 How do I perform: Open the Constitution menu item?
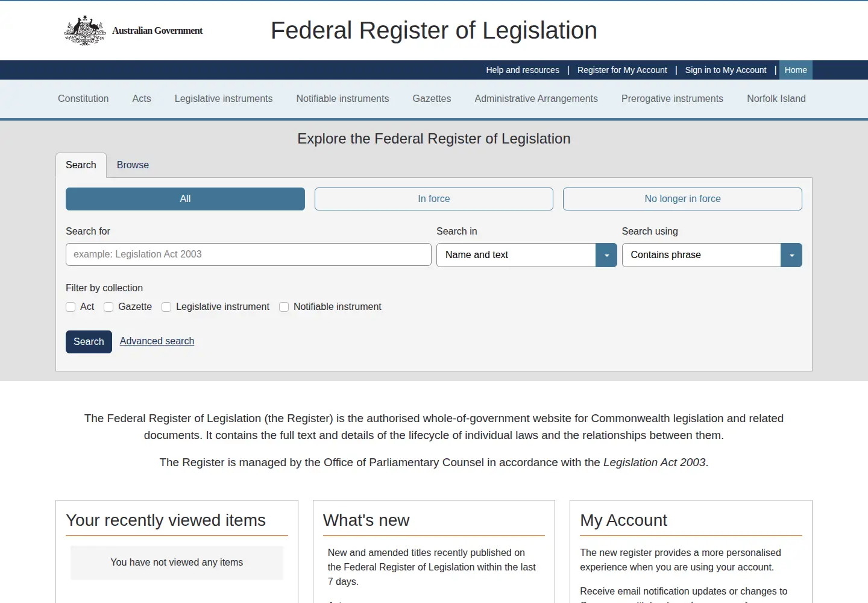[x=83, y=99]
